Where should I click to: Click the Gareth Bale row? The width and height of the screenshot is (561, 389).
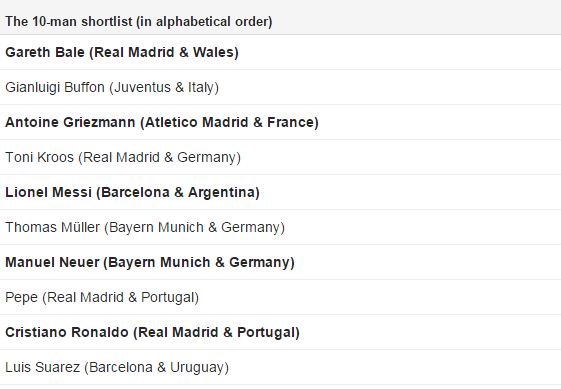click(x=280, y=52)
